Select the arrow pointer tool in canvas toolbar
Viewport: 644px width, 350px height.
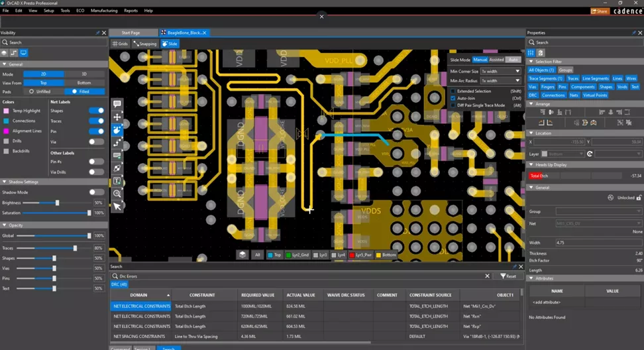[x=117, y=206]
